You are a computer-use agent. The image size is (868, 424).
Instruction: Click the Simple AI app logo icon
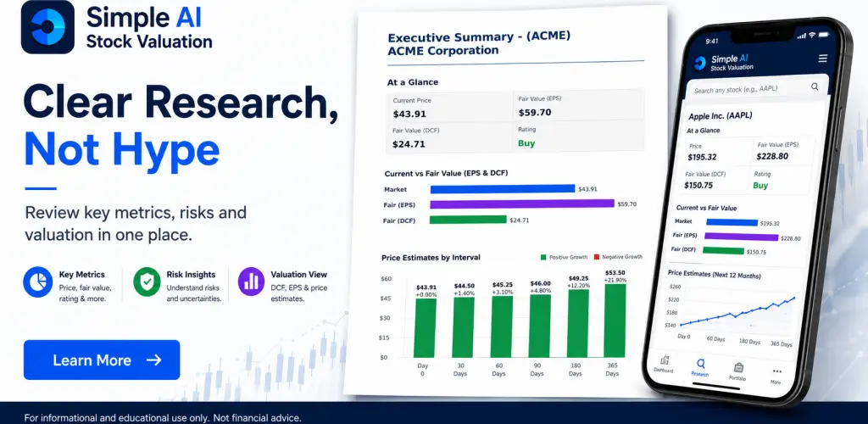tap(47, 26)
